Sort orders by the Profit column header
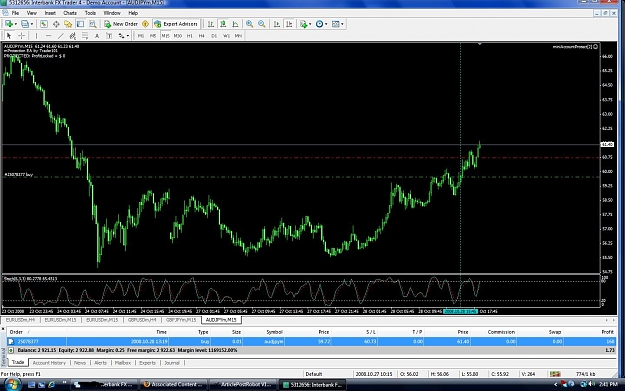Image resolution: width=625 pixels, height=391 pixels. (x=608, y=332)
